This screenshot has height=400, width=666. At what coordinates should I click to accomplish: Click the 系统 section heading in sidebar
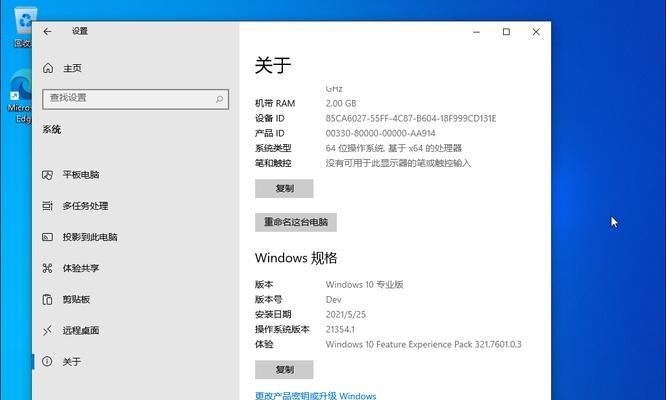click(x=51, y=130)
